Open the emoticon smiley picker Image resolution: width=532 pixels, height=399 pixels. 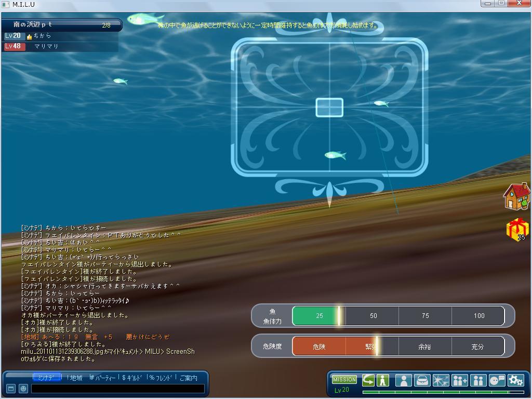point(23,389)
